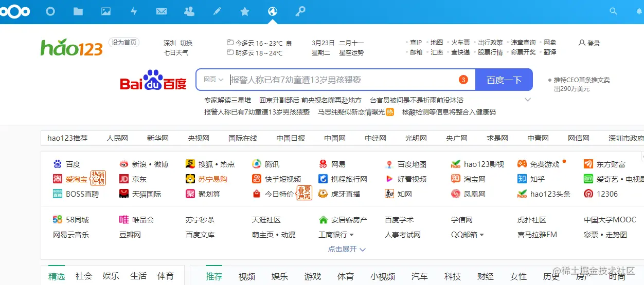Open 马思纯疑似新恋情曝光 hot topic
Screen dimensions: 644x285
tap(351, 112)
